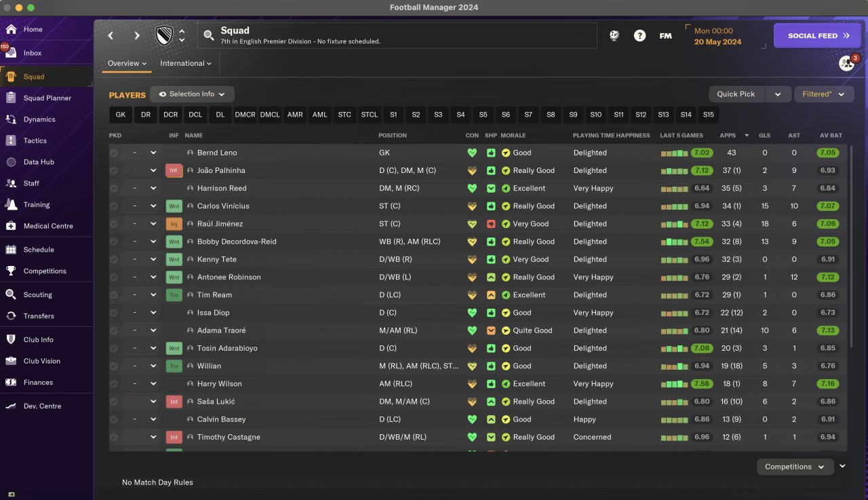Click the help question mark icon
This screenshot has width=868, height=500.
pyautogui.click(x=639, y=36)
